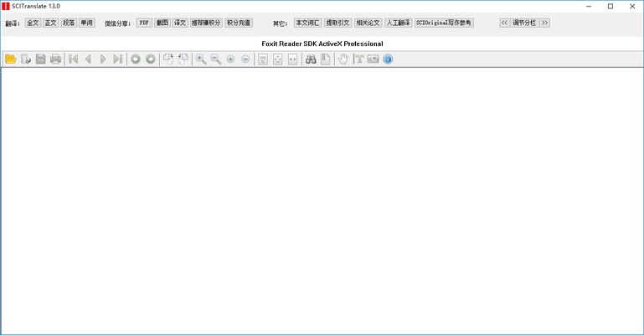Click the magnifier Zoom Out tool
The height and width of the screenshot is (335, 644).
point(215,59)
